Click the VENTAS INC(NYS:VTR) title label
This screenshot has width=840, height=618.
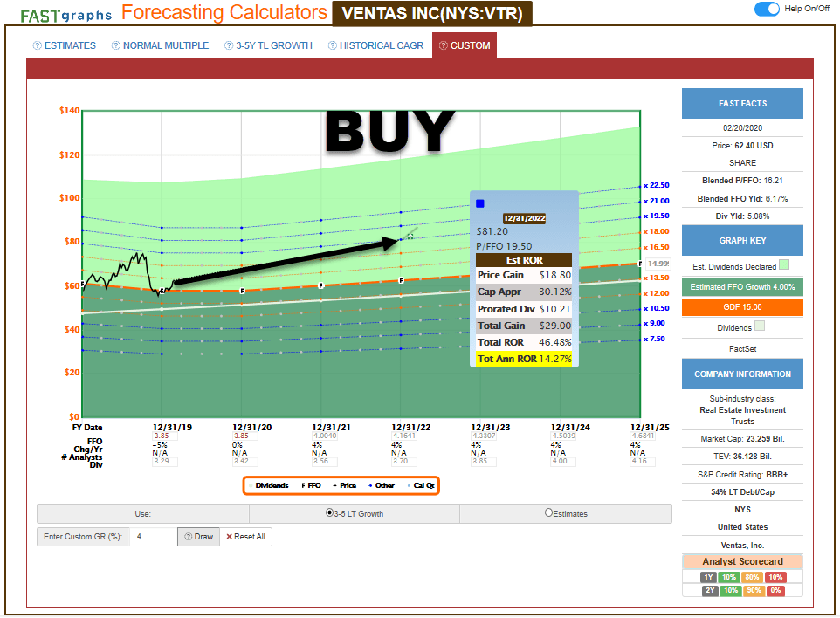431,13
